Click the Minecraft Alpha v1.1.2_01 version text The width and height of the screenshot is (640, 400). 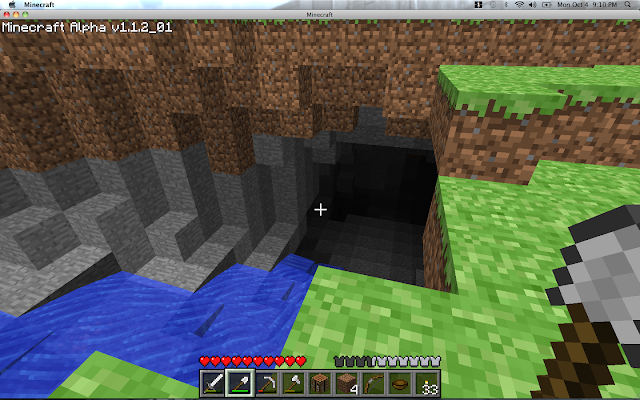[x=87, y=27]
